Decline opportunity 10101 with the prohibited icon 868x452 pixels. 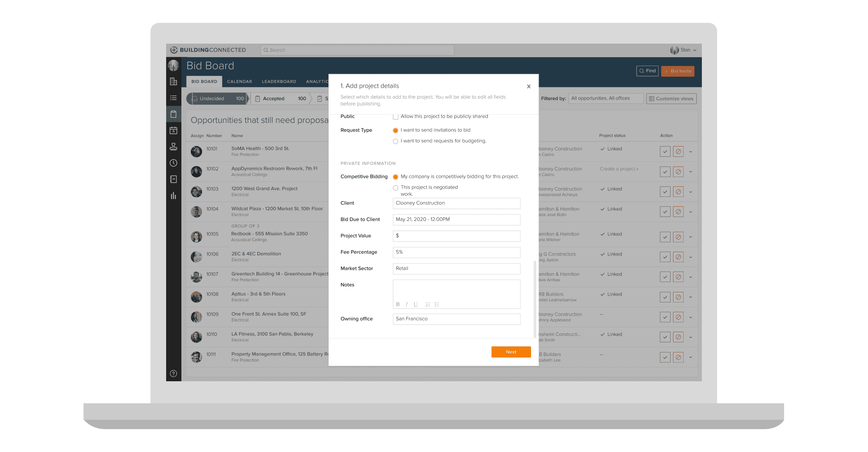678,152
